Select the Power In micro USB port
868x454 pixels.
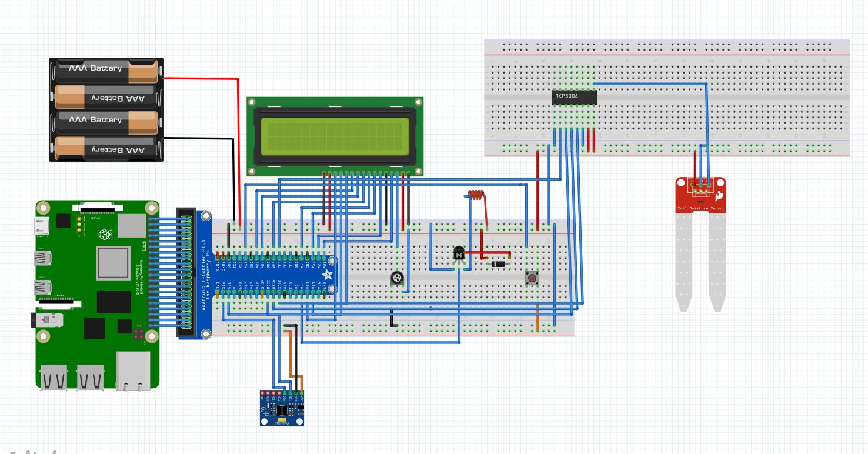[42, 225]
